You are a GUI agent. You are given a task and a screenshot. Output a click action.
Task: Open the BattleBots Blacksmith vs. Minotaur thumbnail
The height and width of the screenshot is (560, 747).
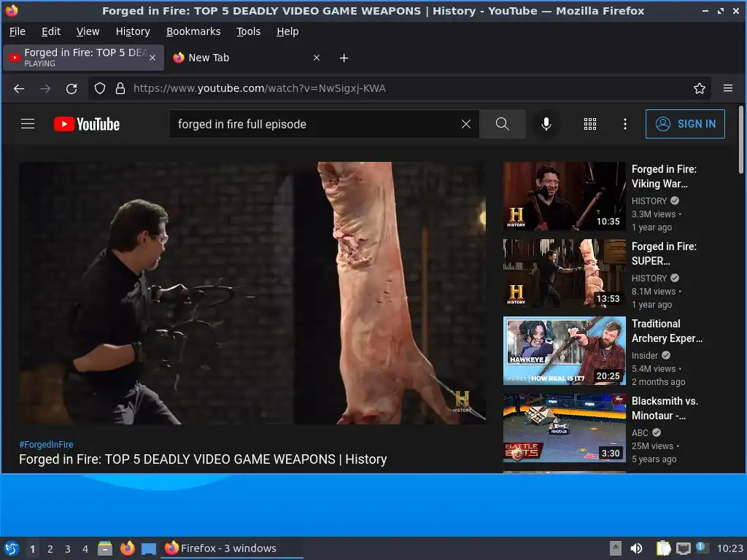pos(565,427)
